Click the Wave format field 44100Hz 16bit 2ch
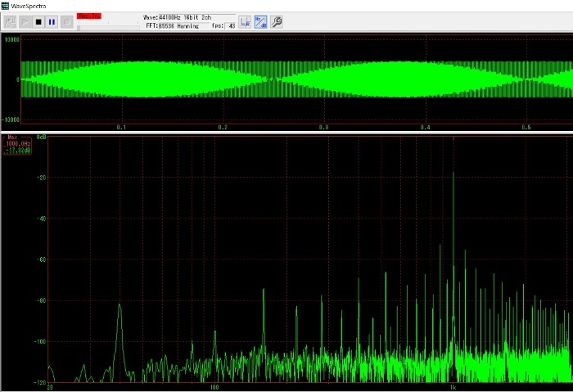 point(197,17)
